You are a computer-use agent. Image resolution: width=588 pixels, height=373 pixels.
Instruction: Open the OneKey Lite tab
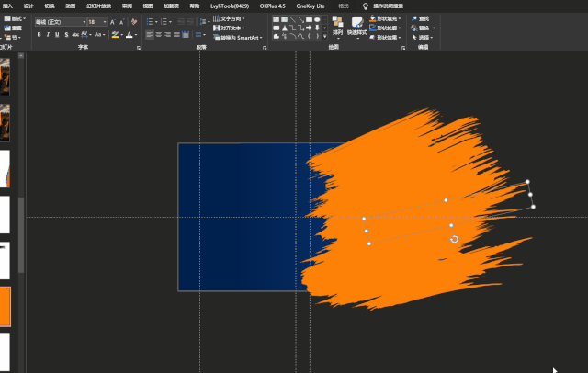(x=311, y=6)
